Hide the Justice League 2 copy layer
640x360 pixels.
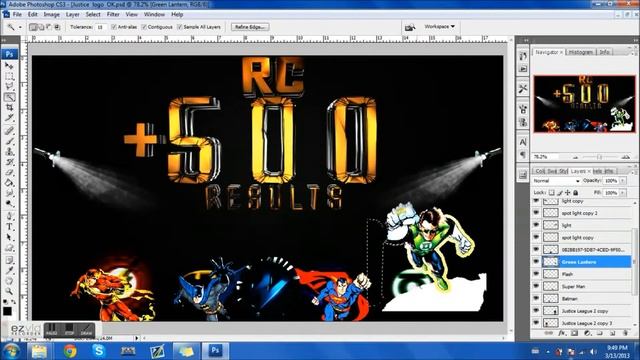536,311
